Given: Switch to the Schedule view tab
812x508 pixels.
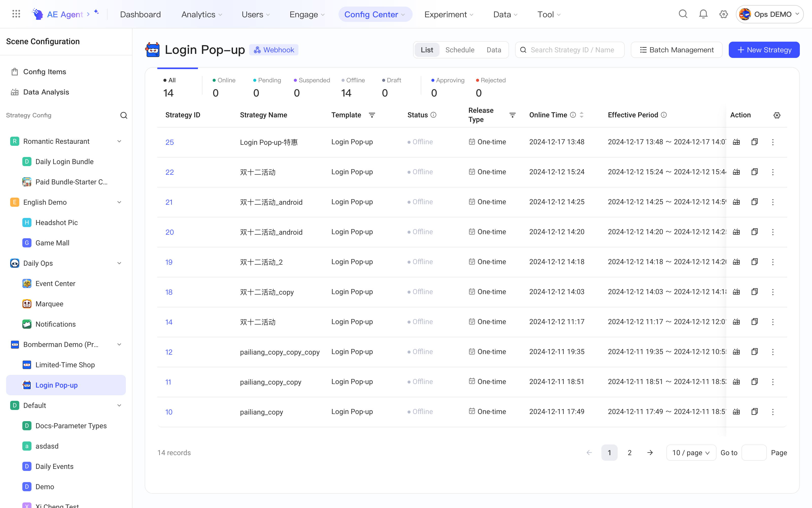Looking at the screenshot, I should pos(460,50).
